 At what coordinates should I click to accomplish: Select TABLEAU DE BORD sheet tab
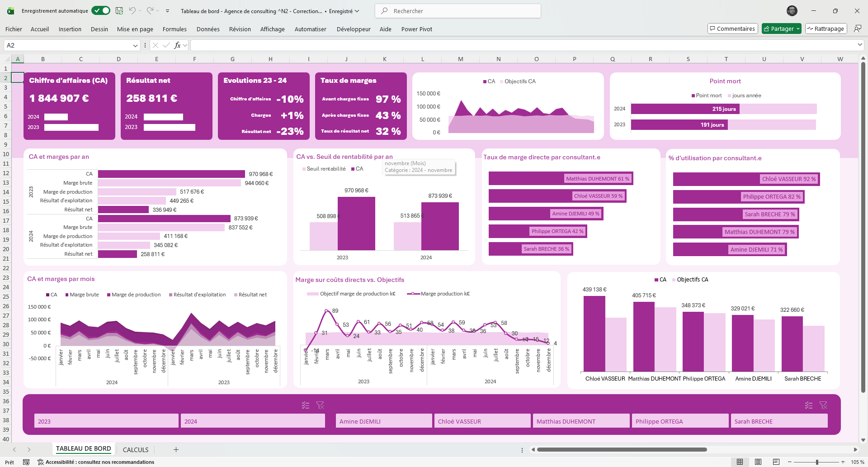(83, 449)
